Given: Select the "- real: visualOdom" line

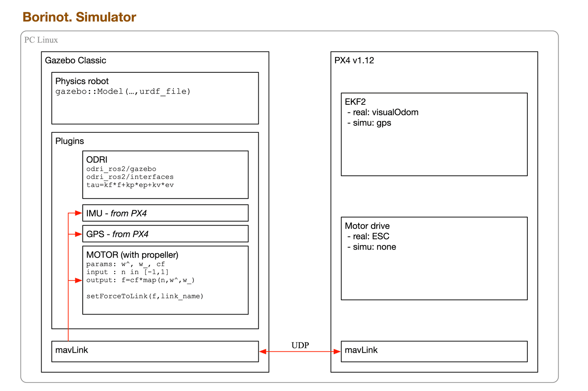Looking at the screenshot, I should pyautogui.click(x=382, y=112).
